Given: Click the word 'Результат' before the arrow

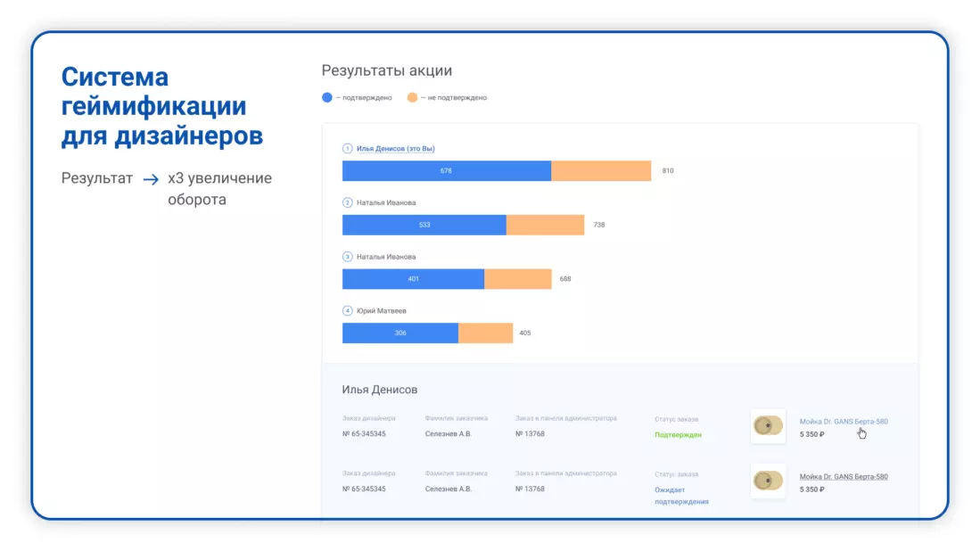Looking at the screenshot, I should coord(97,178).
